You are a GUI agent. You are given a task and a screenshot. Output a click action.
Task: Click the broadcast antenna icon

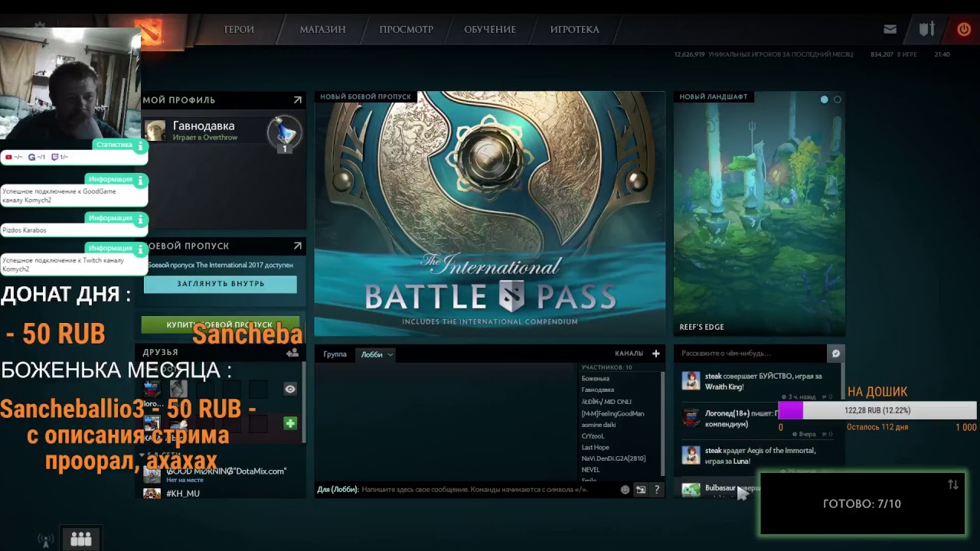[46, 540]
